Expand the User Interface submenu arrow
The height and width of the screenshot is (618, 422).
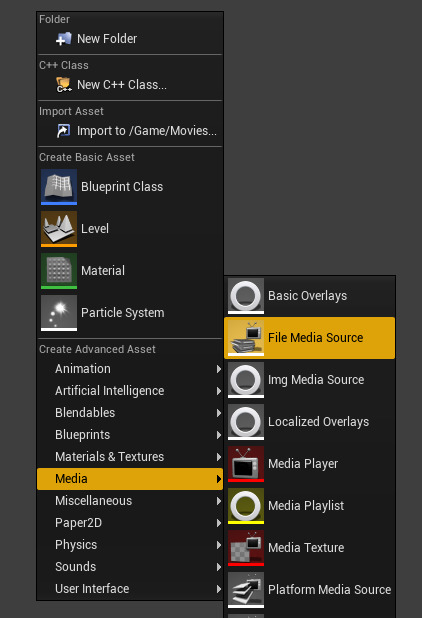pos(219,589)
